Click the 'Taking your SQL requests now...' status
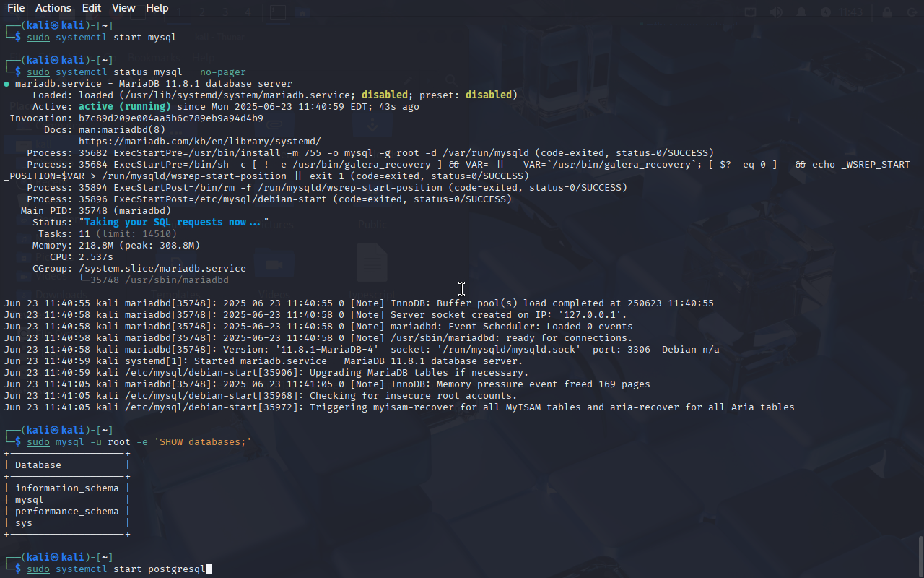The width and height of the screenshot is (924, 578). click(174, 223)
